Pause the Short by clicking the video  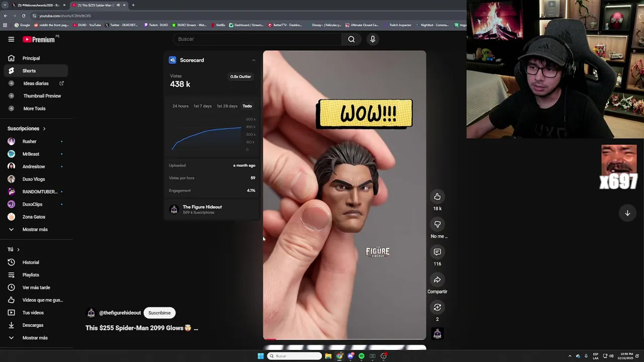(344, 195)
